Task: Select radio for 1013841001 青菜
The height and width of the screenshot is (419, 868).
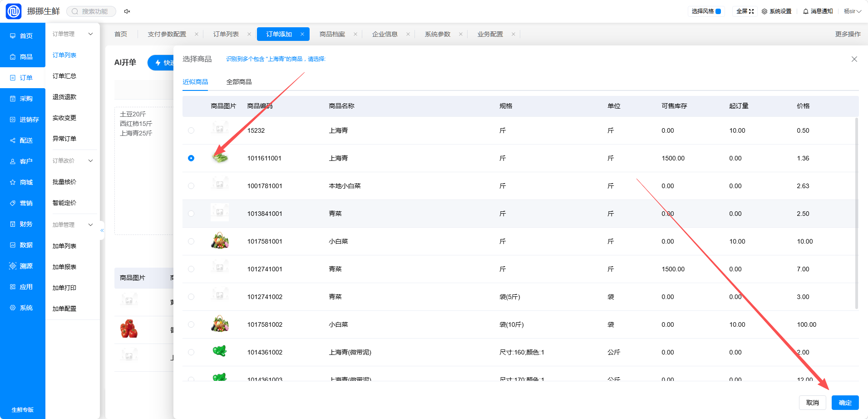Action: click(x=191, y=214)
